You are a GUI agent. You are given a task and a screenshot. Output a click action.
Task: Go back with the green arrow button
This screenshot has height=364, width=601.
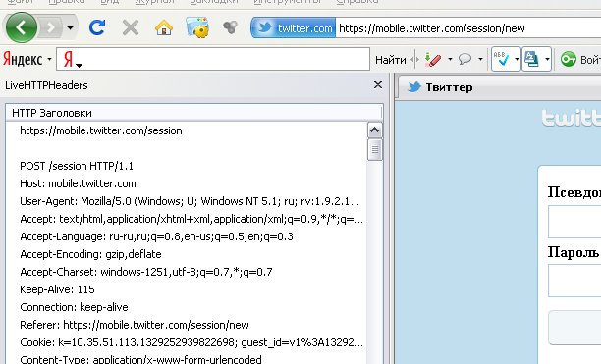(22, 27)
